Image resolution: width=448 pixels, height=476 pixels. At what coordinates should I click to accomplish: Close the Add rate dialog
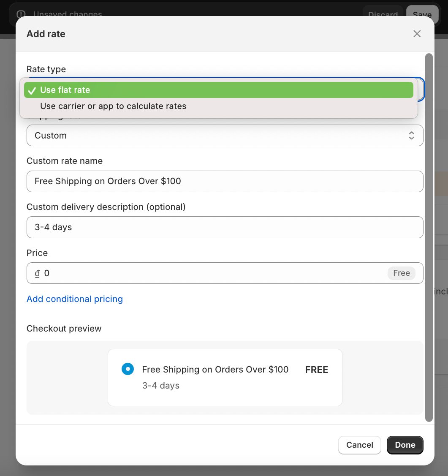(x=417, y=34)
